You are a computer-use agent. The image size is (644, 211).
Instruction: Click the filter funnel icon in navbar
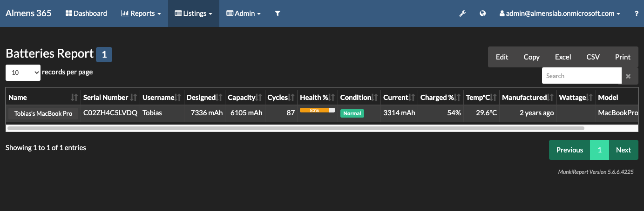click(278, 13)
